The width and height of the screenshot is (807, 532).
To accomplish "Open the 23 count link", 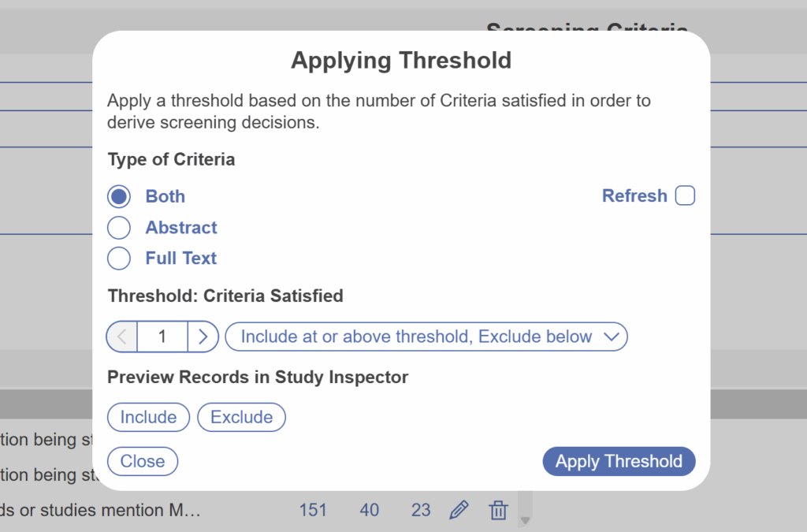I will click(421, 510).
